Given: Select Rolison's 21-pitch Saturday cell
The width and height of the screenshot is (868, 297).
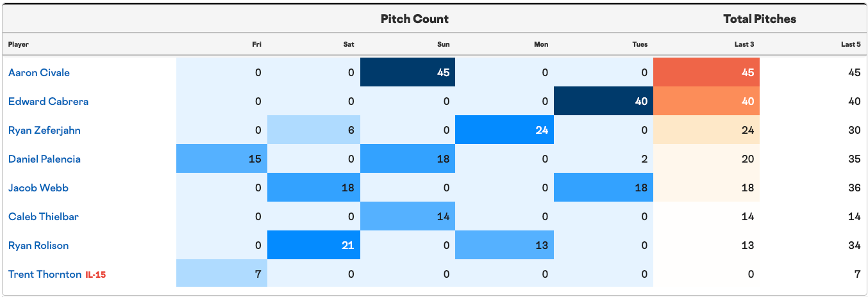Looking at the screenshot, I should [x=313, y=245].
